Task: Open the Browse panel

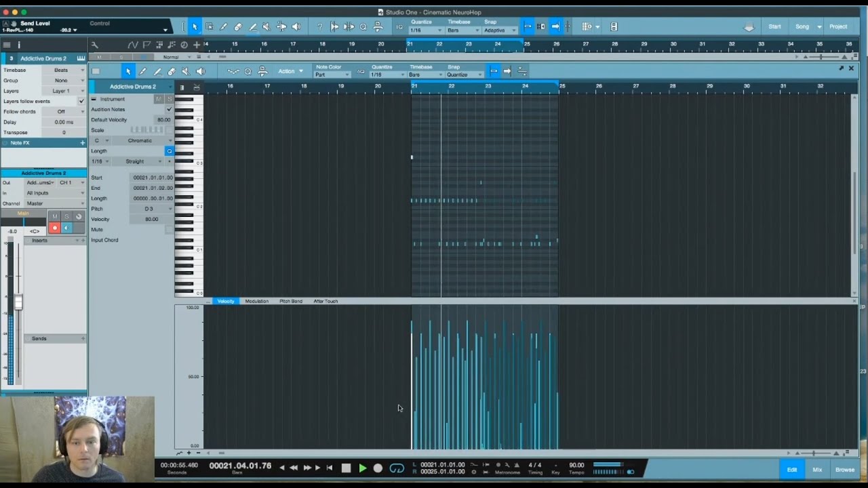Action: coord(845,469)
